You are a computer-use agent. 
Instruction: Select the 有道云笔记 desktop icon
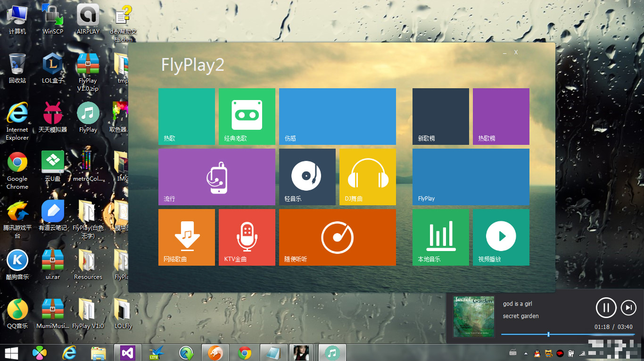53,216
